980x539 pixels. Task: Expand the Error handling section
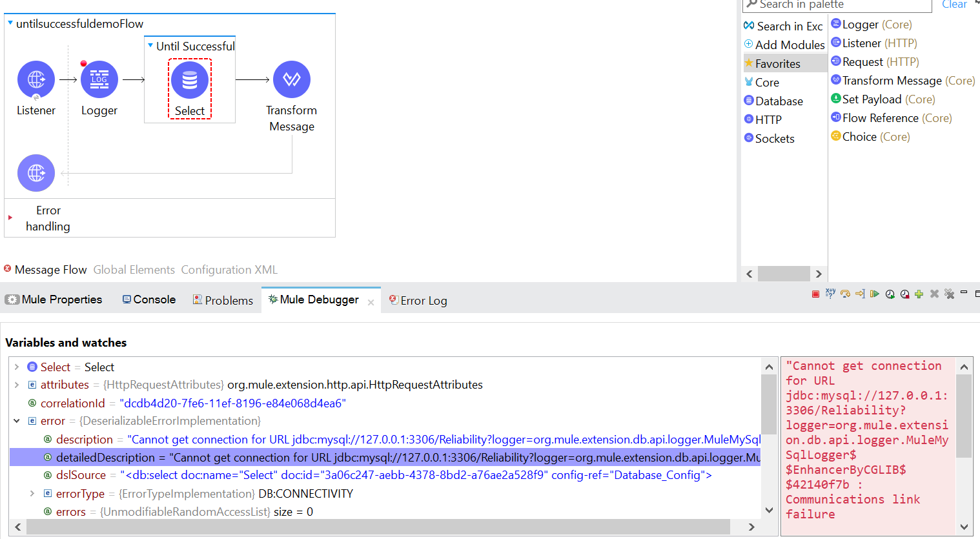coord(10,218)
